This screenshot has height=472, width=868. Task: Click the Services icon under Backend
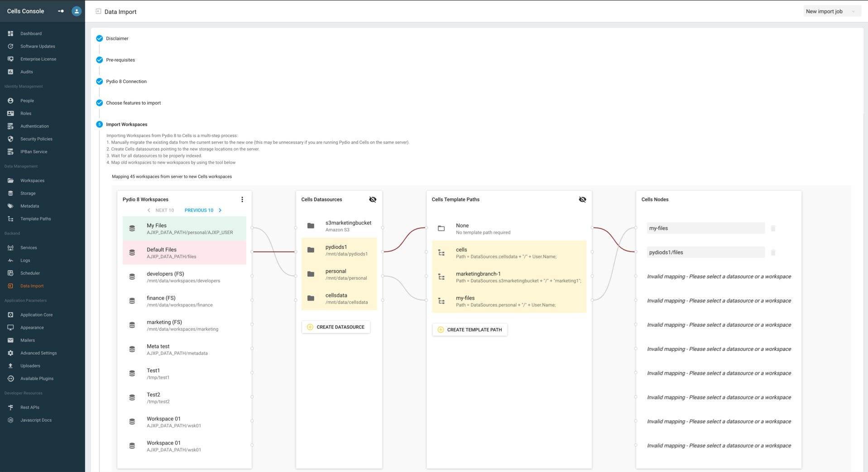(x=10, y=248)
